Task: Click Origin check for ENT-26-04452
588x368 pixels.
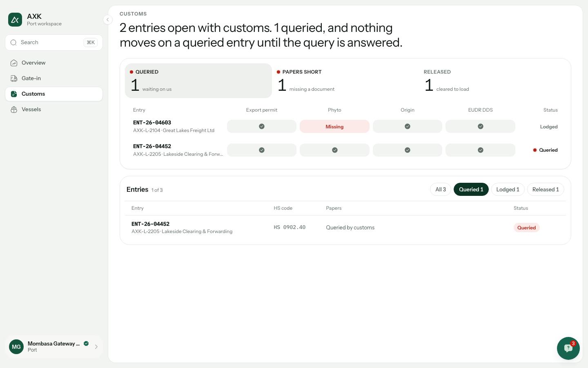Action: pyautogui.click(x=408, y=150)
